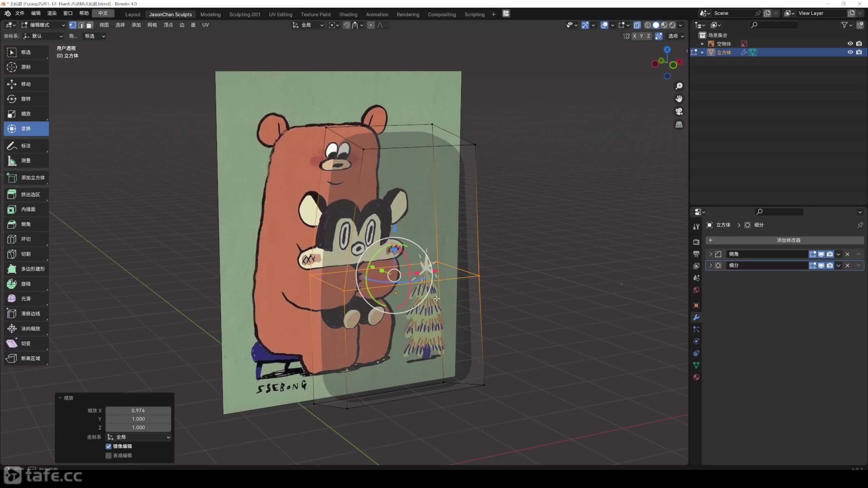Add a new workspace with plus button

click(493, 14)
